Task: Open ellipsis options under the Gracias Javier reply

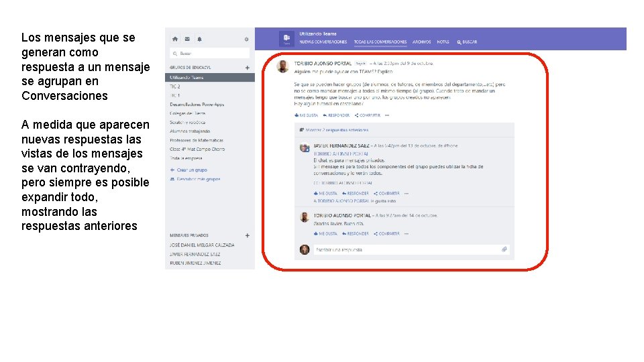Action: pyautogui.click(x=407, y=233)
